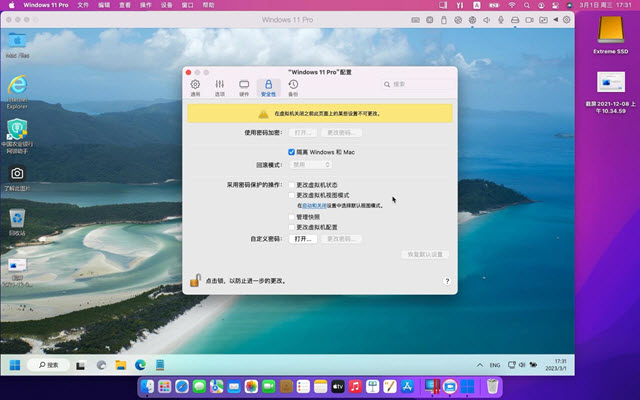Click 更改密码... button in the encryption row
This screenshot has width=640, height=400.
341,133
